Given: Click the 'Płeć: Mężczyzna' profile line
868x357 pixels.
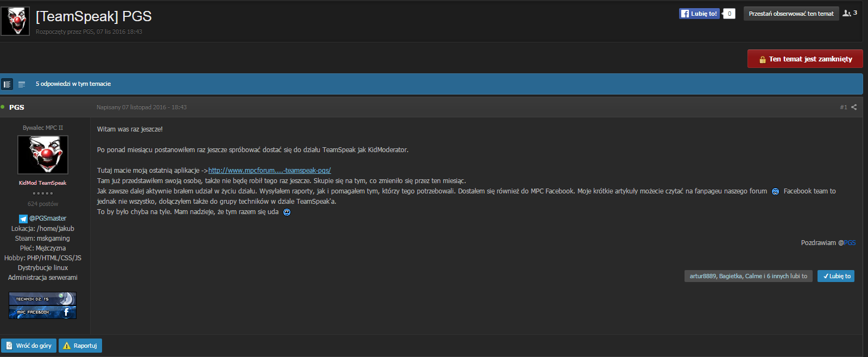Looking at the screenshot, I should click(x=43, y=248).
